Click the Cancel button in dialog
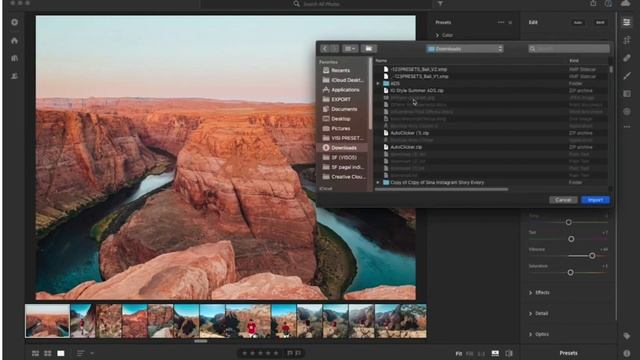 tap(563, 200)
